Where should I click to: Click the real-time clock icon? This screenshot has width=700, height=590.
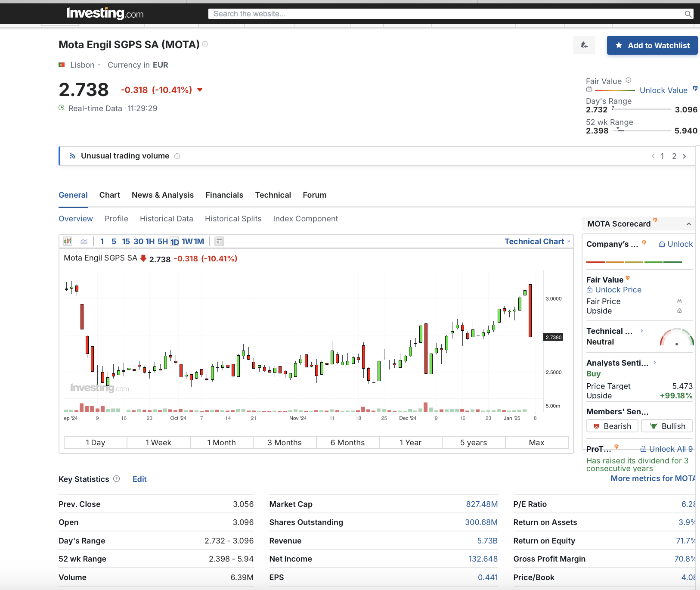62,108
